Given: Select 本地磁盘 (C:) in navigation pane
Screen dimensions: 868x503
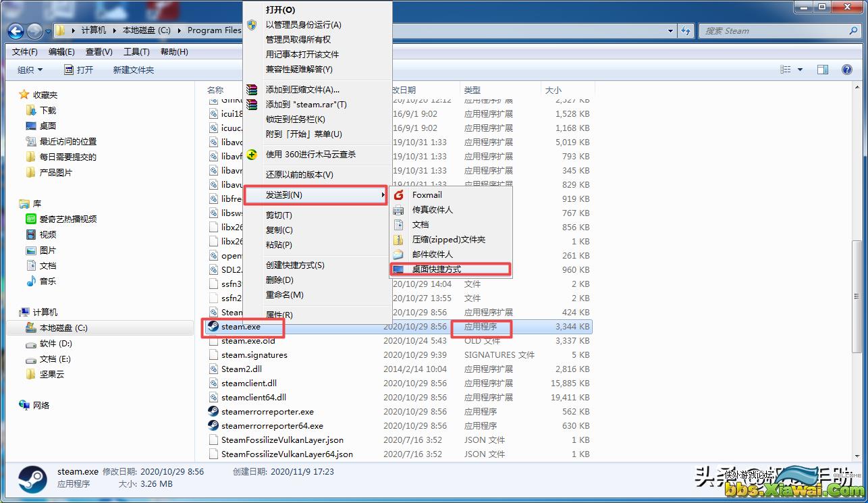Looking at the screenshot, I should click(63, 328).
